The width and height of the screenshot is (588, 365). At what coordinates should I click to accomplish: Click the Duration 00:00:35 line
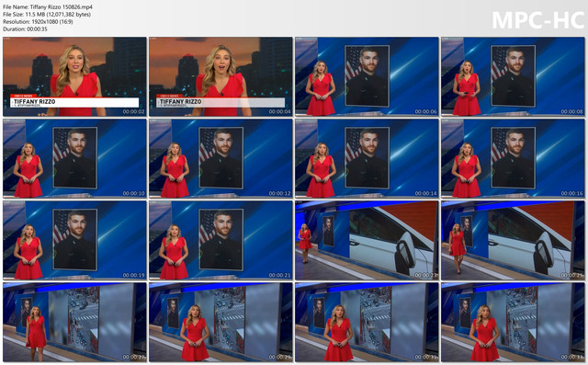point(25,29)
